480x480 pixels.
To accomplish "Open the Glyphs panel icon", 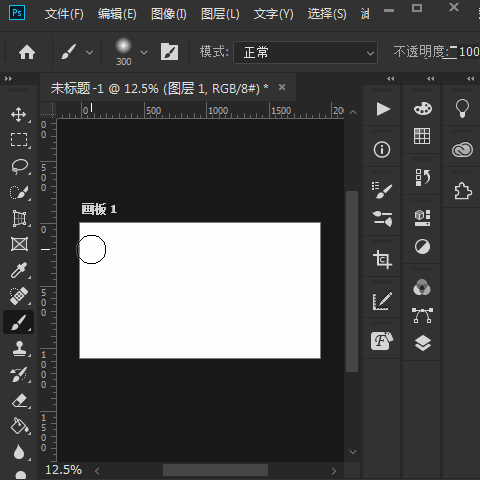I will [x=382, y=340].
